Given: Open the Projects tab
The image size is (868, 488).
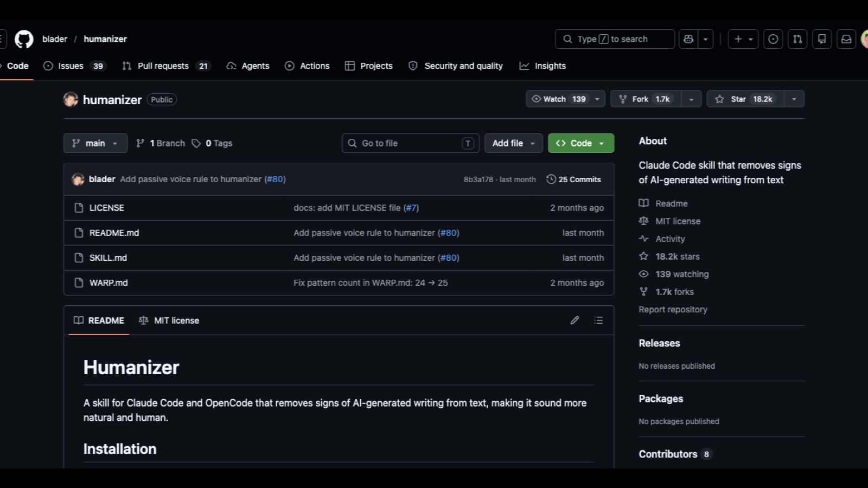Looking at the screenshot, I should pyautogui.click(x=369, y=66).
